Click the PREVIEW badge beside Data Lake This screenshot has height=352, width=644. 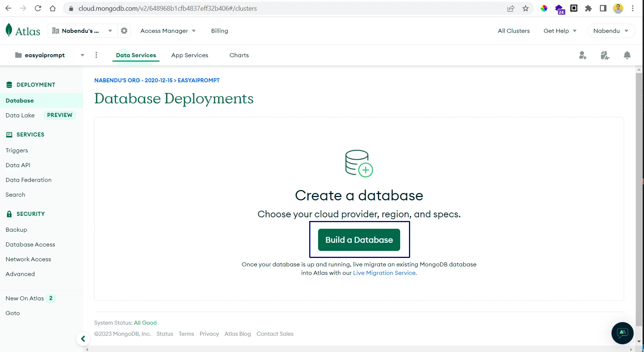tap(60, 115)
